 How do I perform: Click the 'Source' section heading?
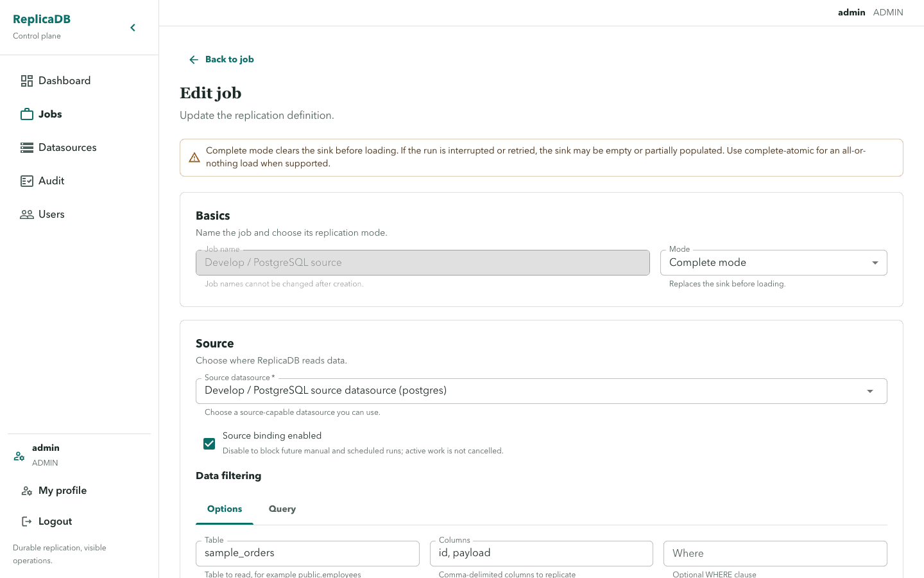pos(214,344)
